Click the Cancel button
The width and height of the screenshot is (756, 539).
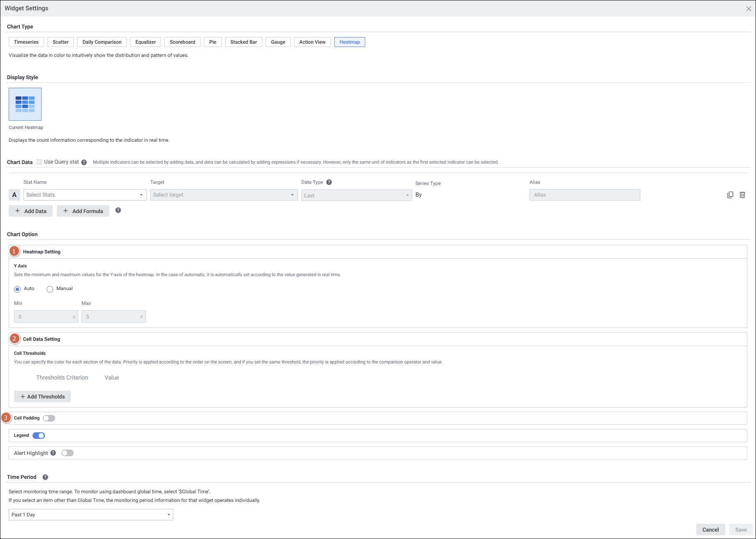point(710,530)
